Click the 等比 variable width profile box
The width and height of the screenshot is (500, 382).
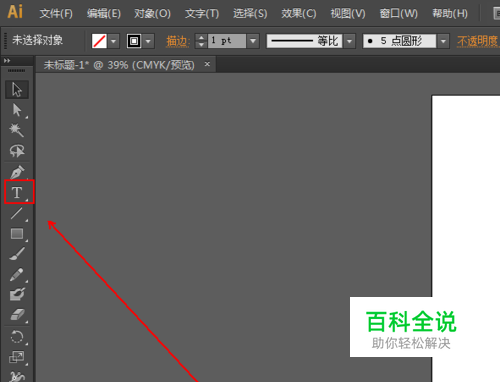[x=304, y=41]
